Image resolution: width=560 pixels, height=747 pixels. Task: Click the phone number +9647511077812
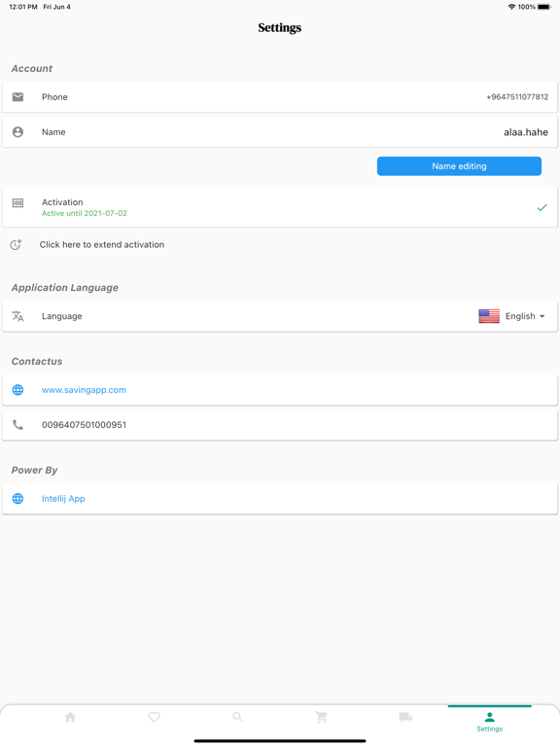[517, 97]
